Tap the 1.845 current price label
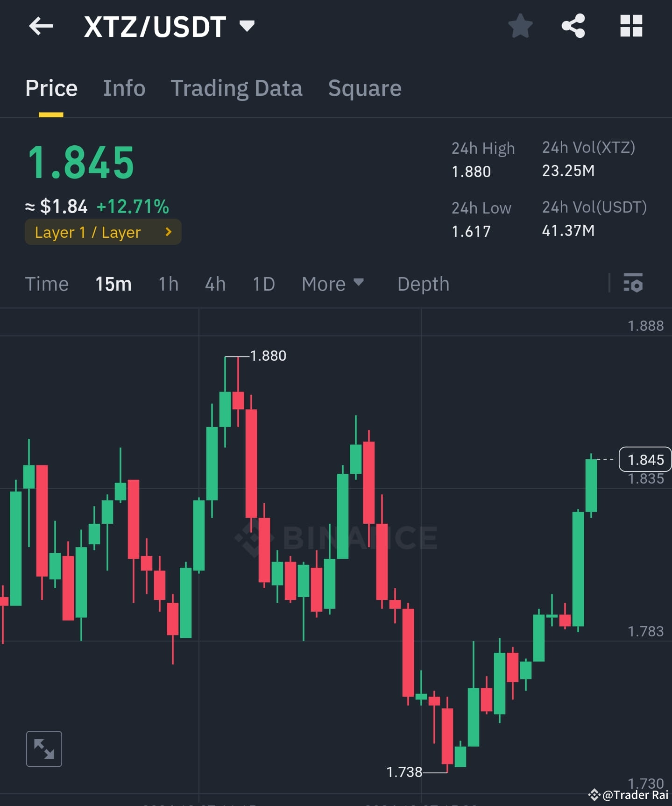 pos(645,460)
